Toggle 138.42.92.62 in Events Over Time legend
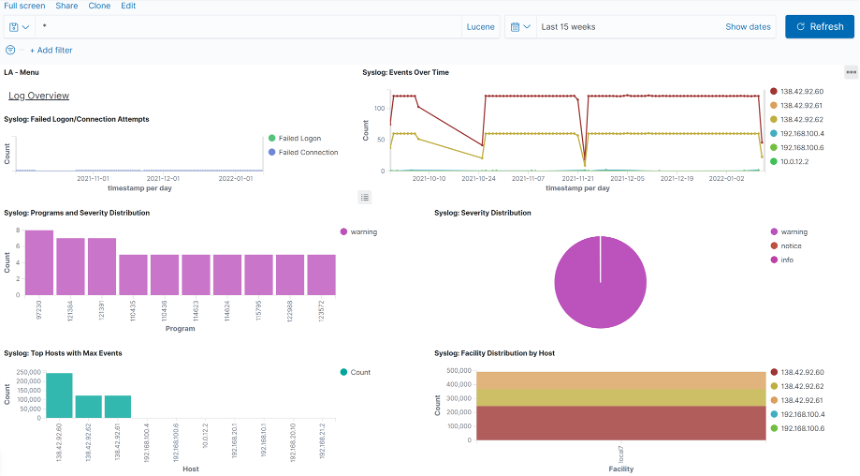This screenshot has width=860, height=476. 797,120
